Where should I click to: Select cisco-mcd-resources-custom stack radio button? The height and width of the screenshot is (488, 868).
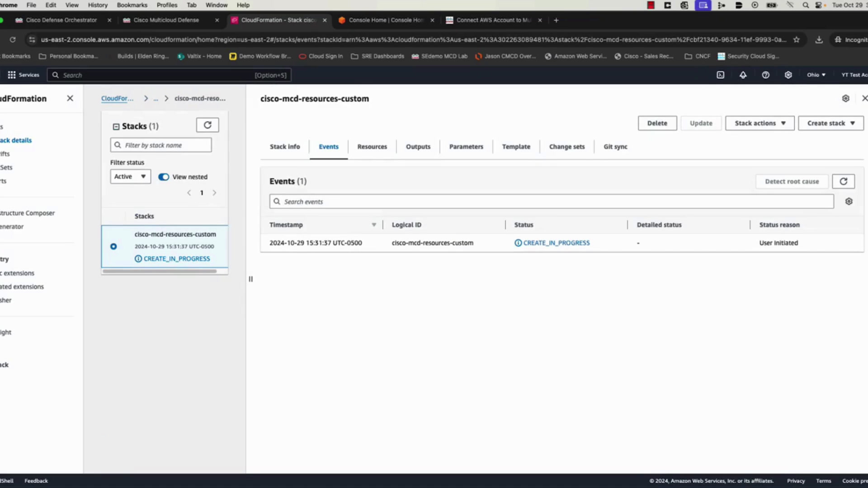(113, 246)
